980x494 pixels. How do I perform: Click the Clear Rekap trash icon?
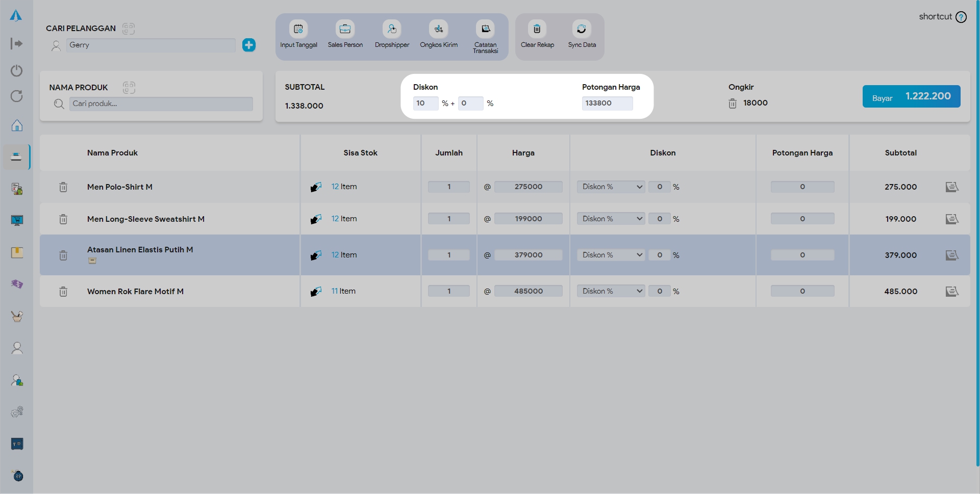[x=537, y=29]
